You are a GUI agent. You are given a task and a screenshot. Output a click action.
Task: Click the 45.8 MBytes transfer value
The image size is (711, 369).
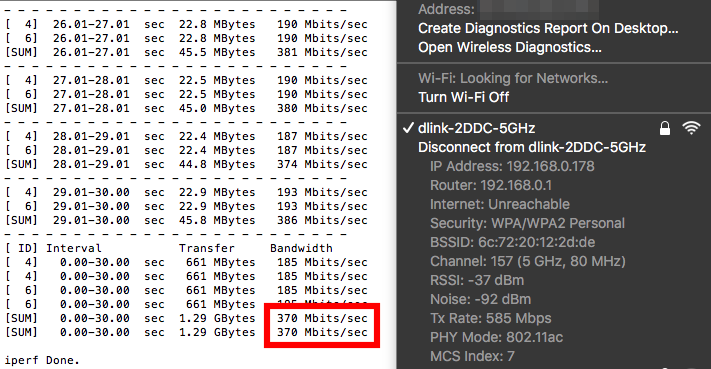[217, 220]
